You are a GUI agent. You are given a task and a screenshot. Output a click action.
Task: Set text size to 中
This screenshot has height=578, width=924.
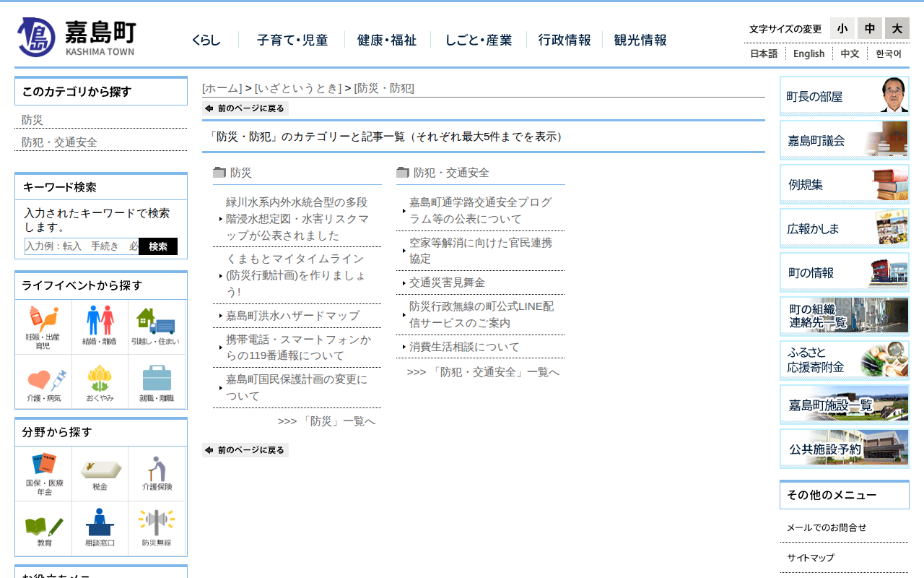pyautogui.click(x=870, y=28)
